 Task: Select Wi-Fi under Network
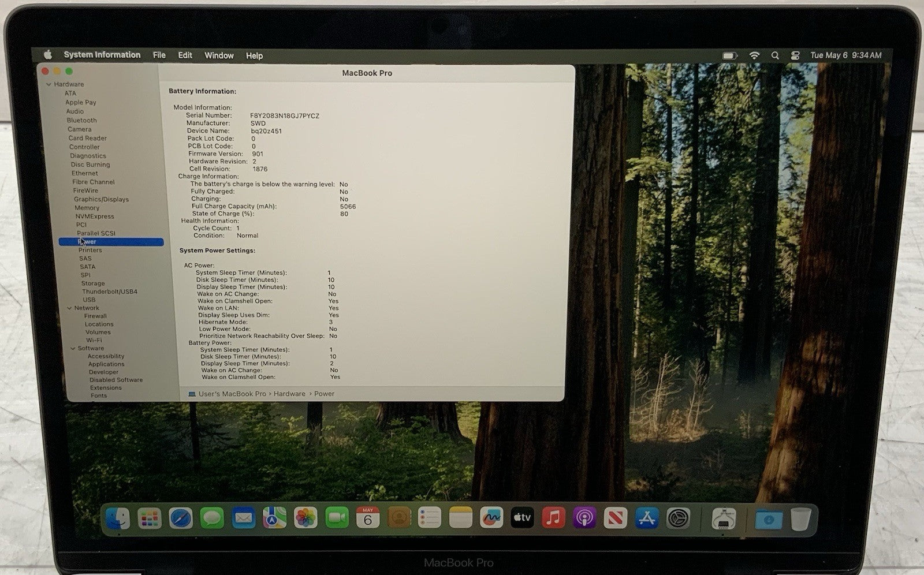[x=94, y=340]
